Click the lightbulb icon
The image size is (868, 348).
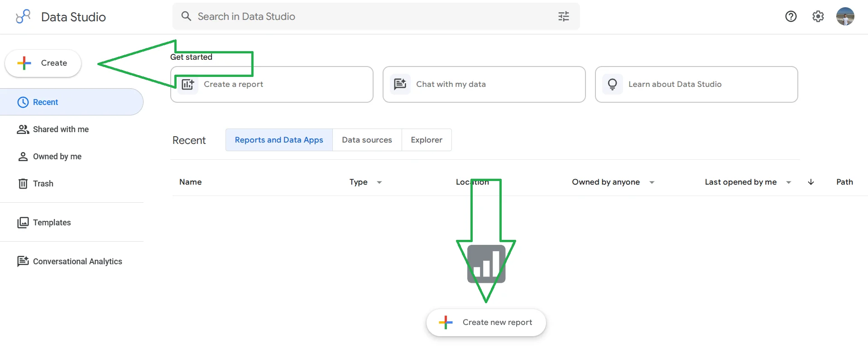pos(613,84)
